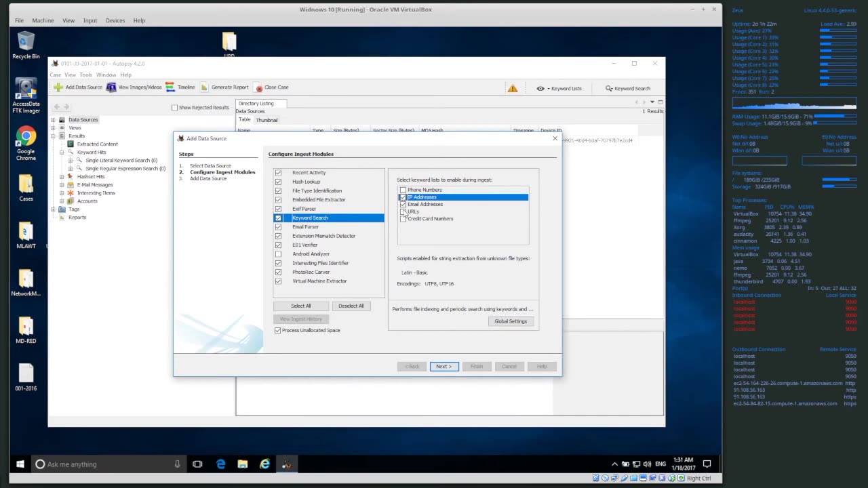Enable the Credit Card Numbers checkbox

click(403, 219)
